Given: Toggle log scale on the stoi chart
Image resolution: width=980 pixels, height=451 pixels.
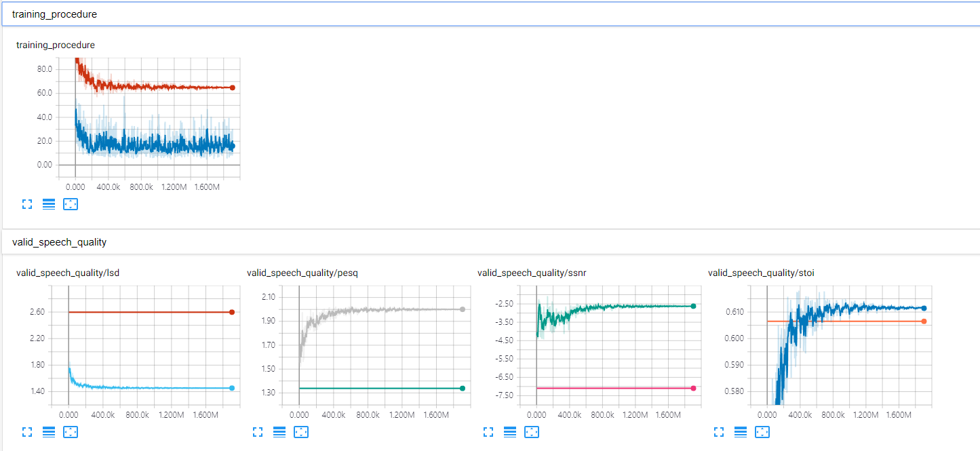Looking at the screenshot, I should click(x=740, y=431).
